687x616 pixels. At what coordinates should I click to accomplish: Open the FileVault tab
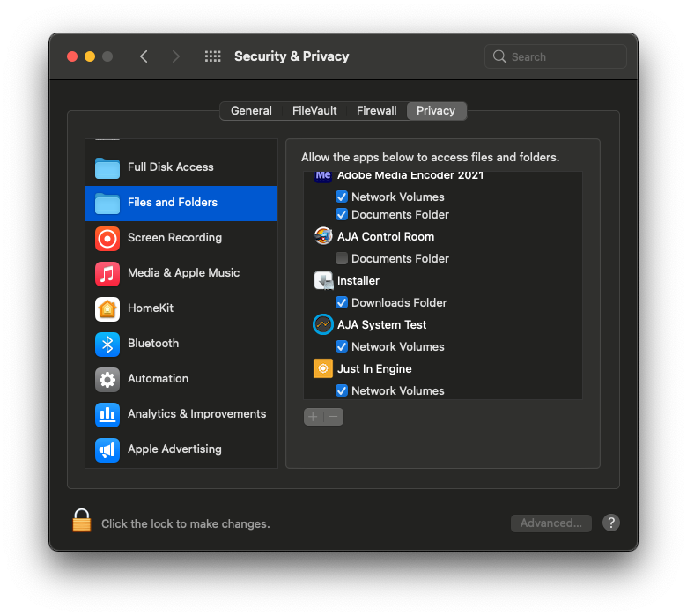coord(314,110)
